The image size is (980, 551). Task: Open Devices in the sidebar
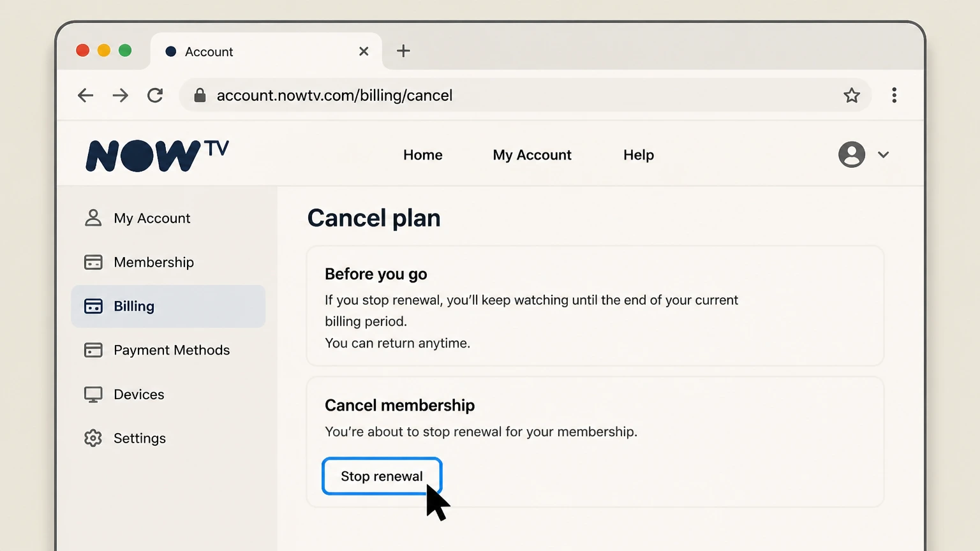click(x=168, y=394)
